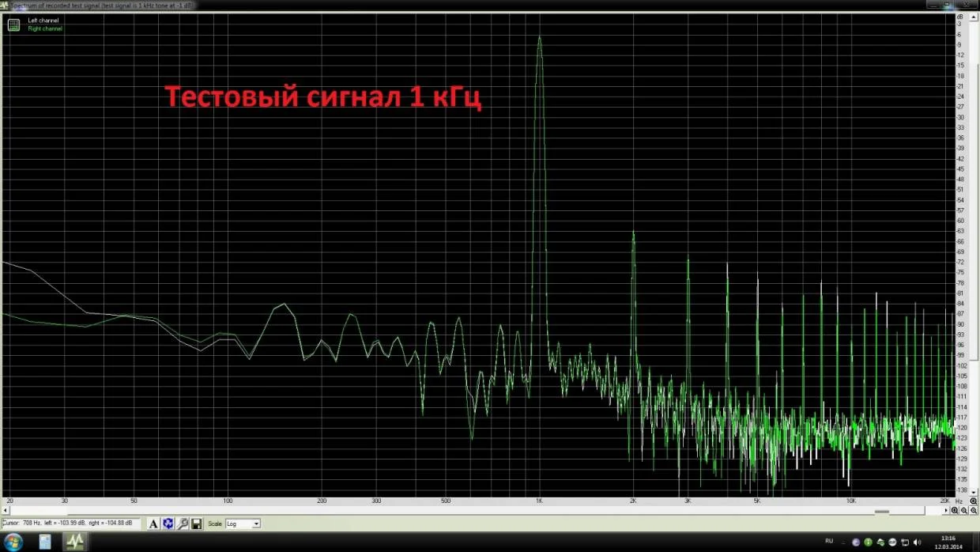Toggle the Right channel legend entry
Image resolution: width=980 pixels, height=552 pixels.
click(x=45, y=28)
